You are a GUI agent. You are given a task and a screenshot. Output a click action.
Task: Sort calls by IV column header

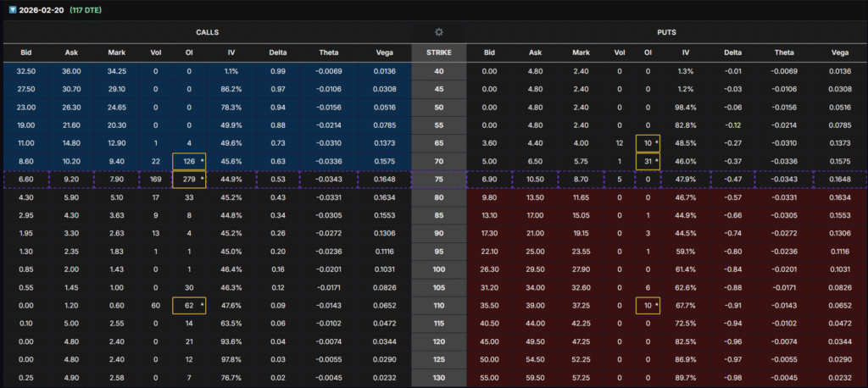pos(231,53)
